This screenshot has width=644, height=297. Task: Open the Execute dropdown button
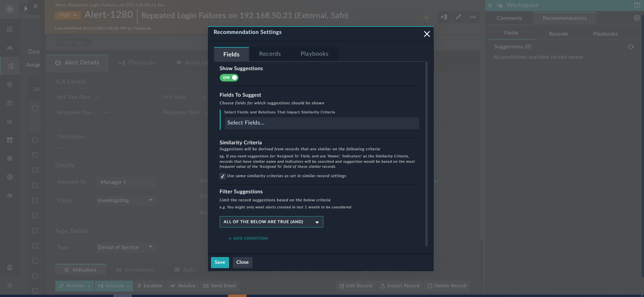(114, 286)
